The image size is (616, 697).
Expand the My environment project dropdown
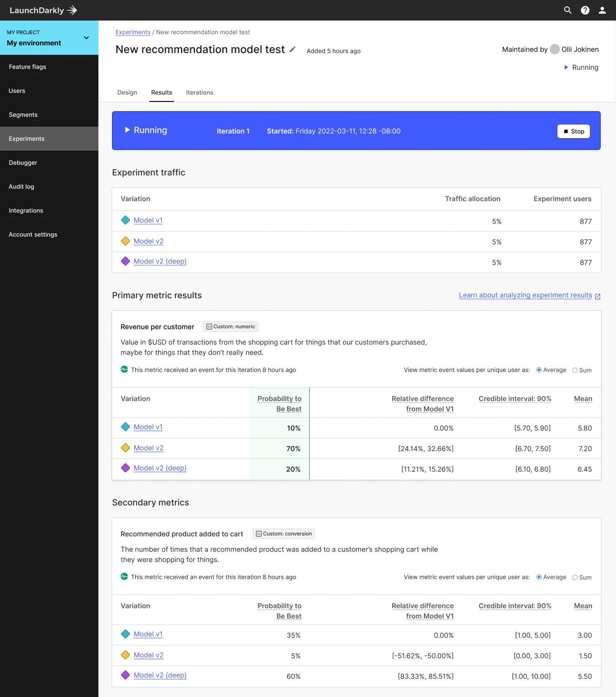[86, 38]
